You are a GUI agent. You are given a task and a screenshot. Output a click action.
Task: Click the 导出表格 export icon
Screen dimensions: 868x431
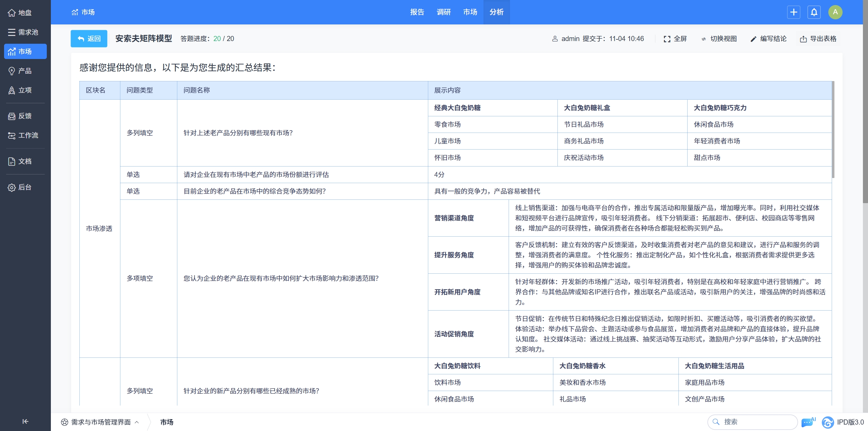pyautogui.click(x=803, y=39)
